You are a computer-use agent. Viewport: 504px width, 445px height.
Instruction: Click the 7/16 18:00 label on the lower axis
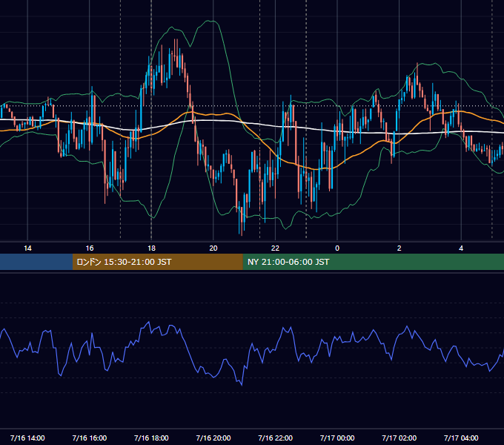click(x=151, y=438)
